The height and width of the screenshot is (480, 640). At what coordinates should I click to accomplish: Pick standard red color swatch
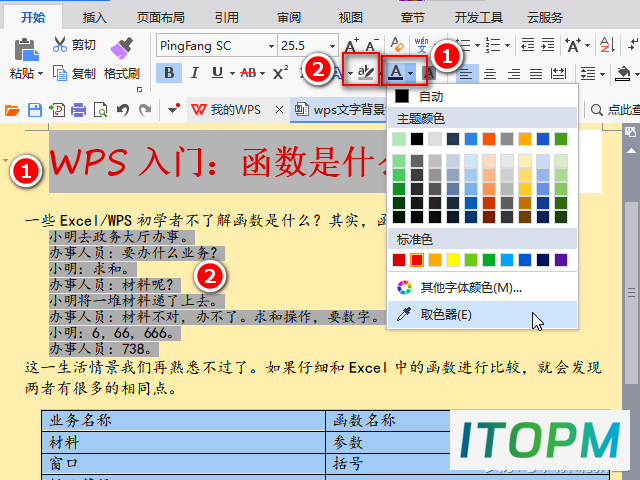point(417,260)
